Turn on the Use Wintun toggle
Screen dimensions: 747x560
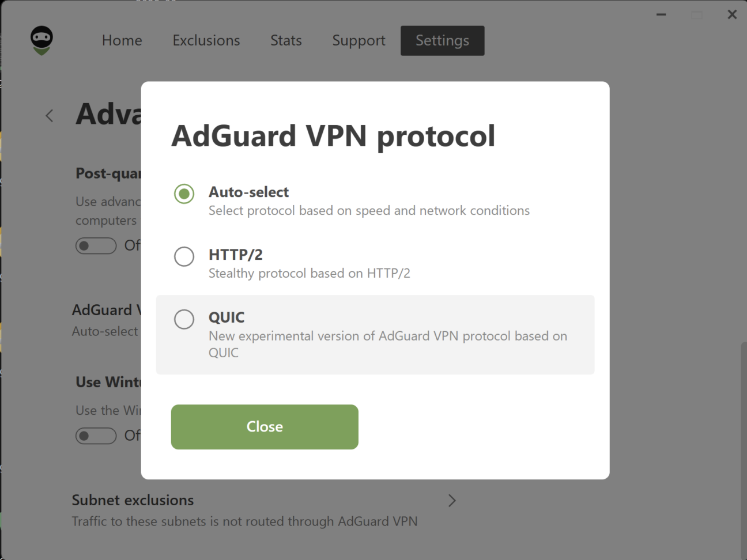(x=96, y=436)
